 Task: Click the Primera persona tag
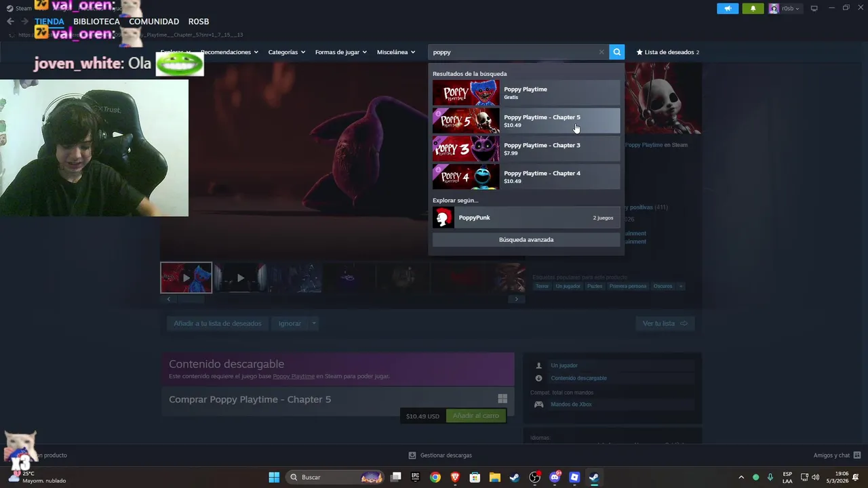click(628, 286)
